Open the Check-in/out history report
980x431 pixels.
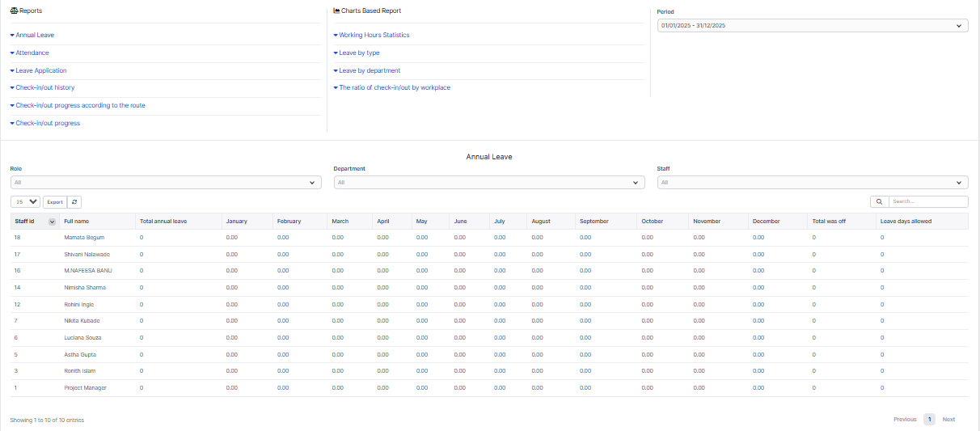[x=44, y=88]
